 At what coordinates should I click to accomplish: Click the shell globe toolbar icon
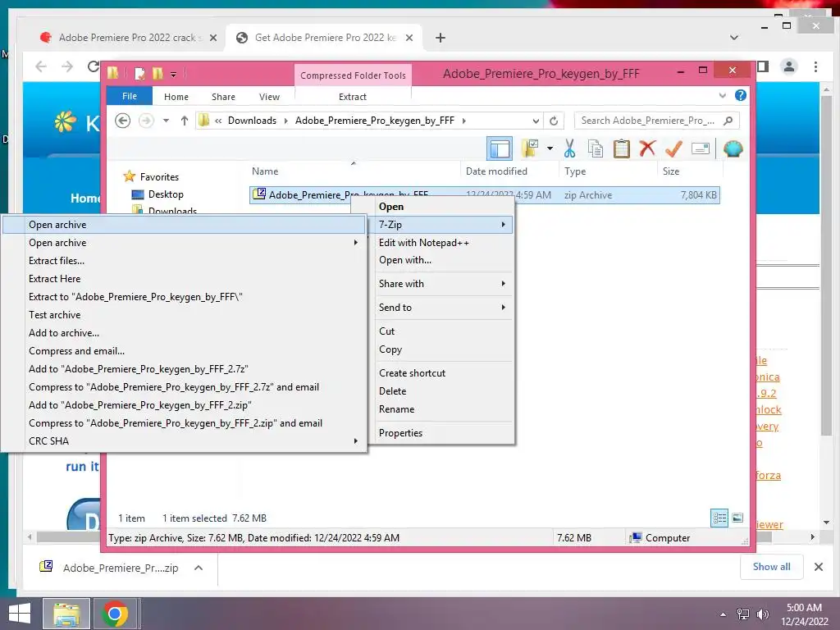tap(733, 148)
